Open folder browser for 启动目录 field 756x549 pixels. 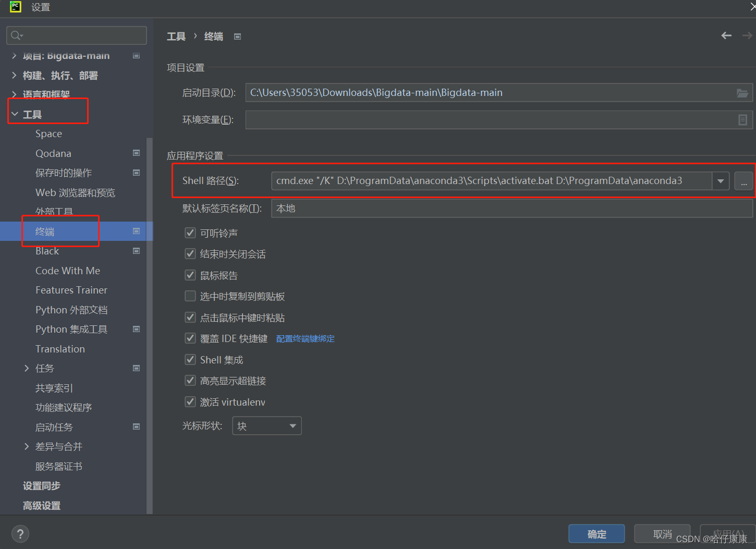742,93
